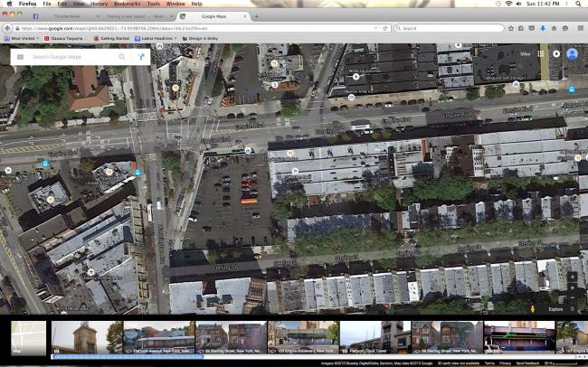Go to Firefox home page icon
This screenshot has height=367, width=588.
[554, 29]
